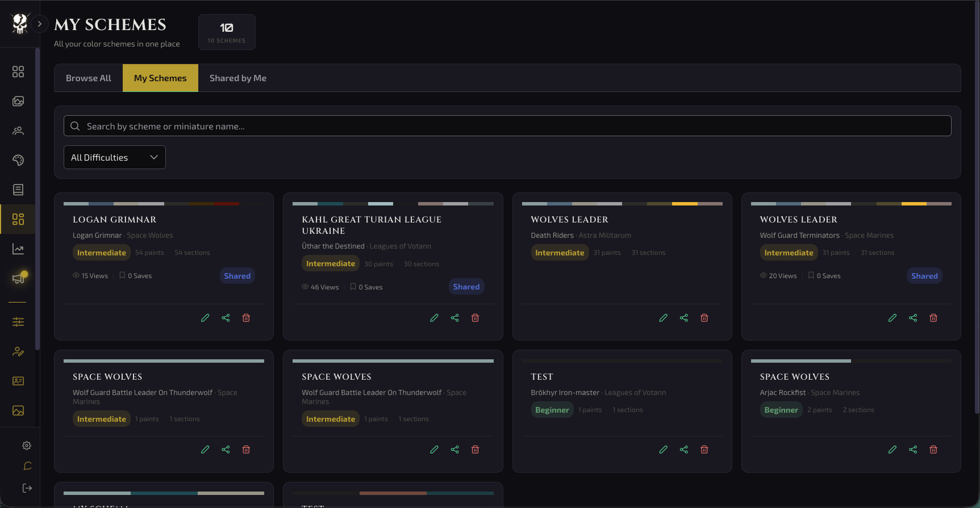Click '0 Saves' on Logan Grimnar card
Image resolution: width=980 pixels, height=508 pixels.
click(136, 276)
